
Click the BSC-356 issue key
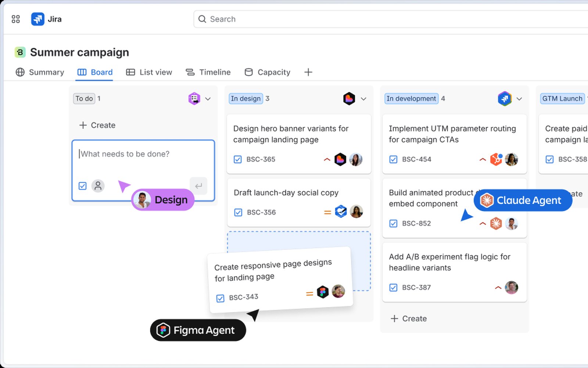261,212
